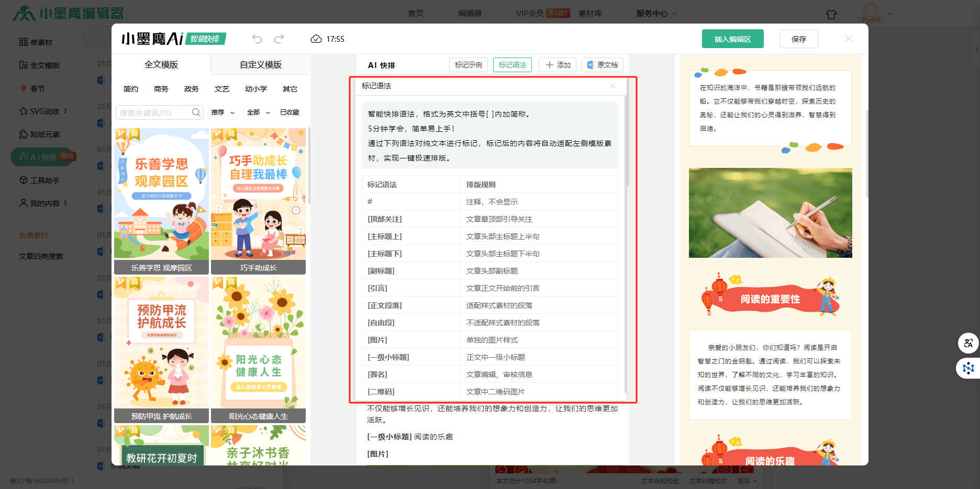Click the 保存 button

(798, 39)
